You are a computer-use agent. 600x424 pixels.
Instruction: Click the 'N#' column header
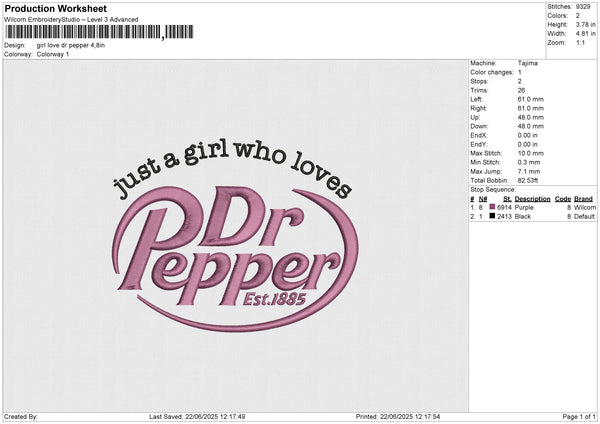click(483, 199)
